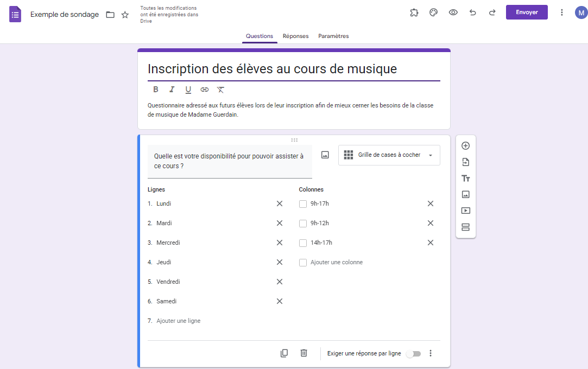
Task: Open the question's three-dot options menu
Action: click(430, 353)
